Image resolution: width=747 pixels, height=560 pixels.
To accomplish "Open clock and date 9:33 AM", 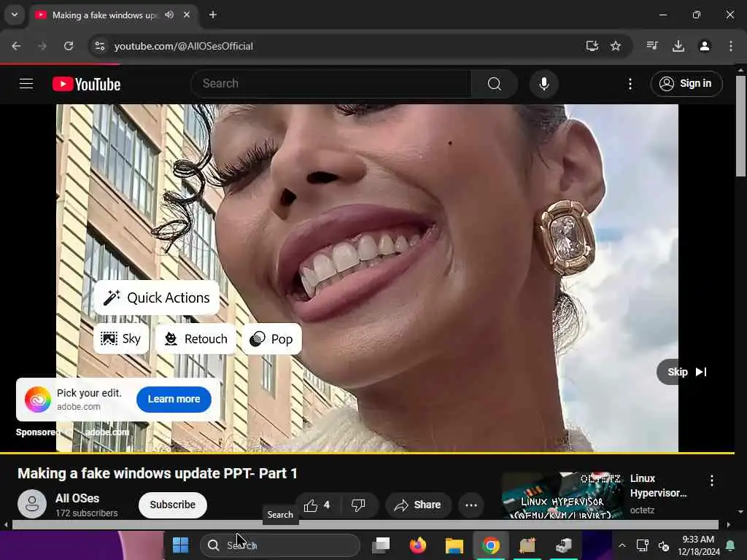I will tap(698, 545).
